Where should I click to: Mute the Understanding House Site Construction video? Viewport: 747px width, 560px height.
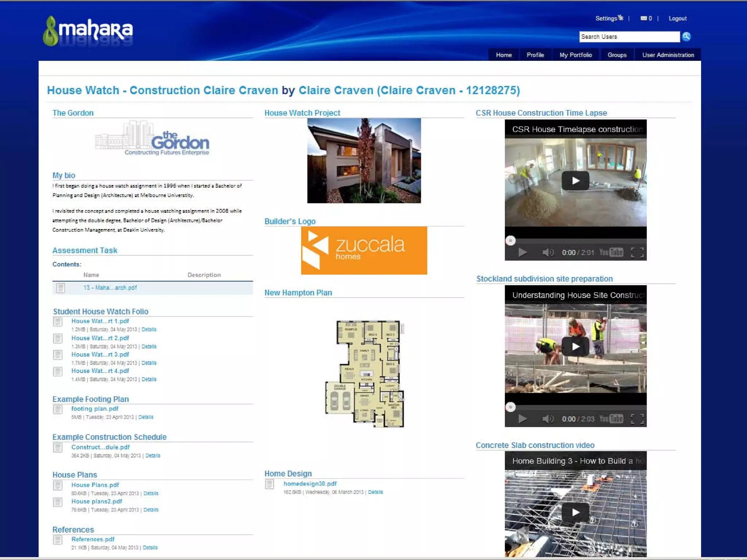tap(547, 419)
